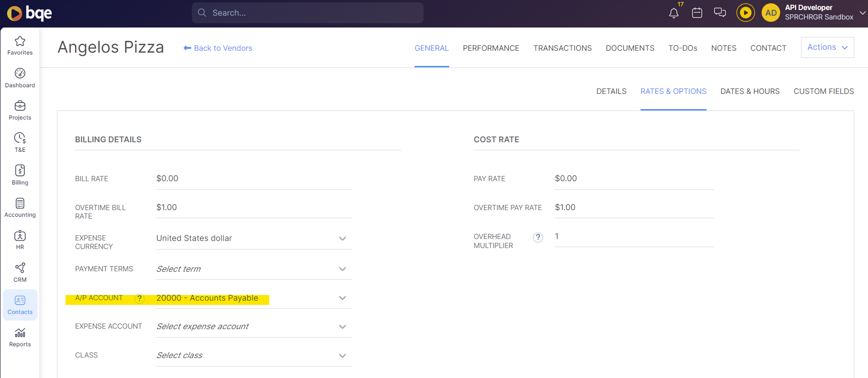The height and width of the screenshot is (378, 868).
Task: Open the HR sidebar module
Action: (x=20, y=240)
